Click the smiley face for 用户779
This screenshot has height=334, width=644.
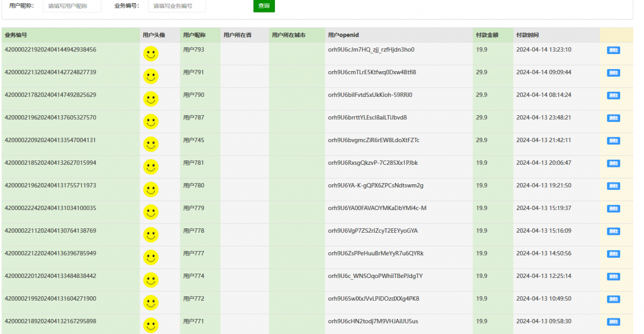pyautogui.click(x=151, y=213)
